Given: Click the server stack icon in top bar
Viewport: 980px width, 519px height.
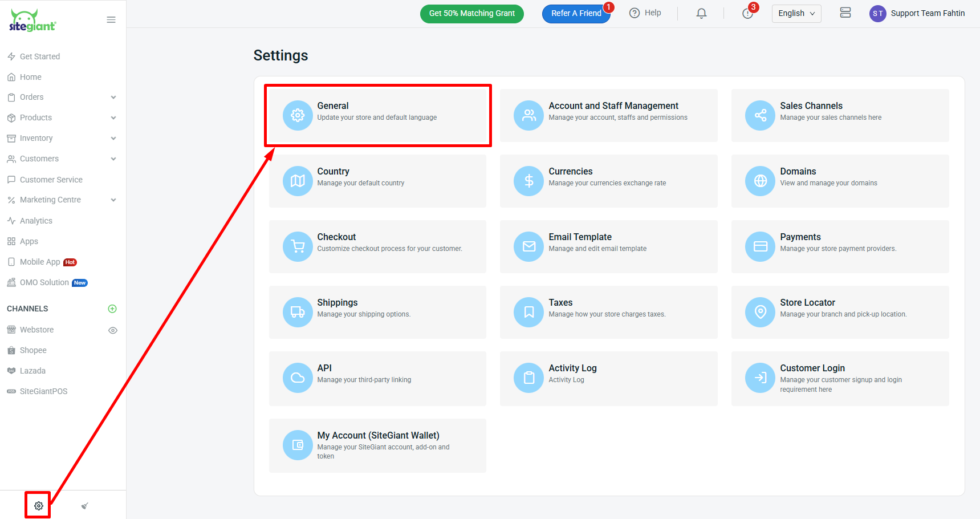Looking at the screenshot, I should tap(845, 13).
